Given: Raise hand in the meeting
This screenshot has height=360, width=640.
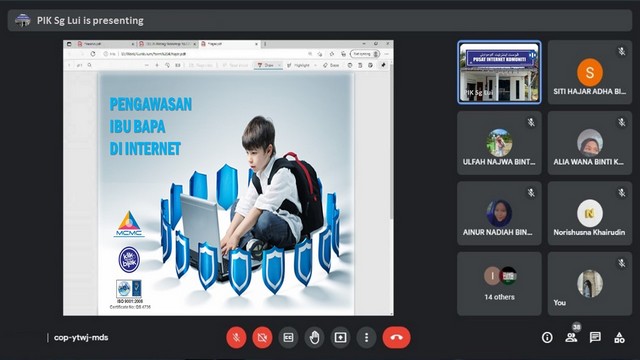Looking at the screenshot, I should (x=314, y=338).
